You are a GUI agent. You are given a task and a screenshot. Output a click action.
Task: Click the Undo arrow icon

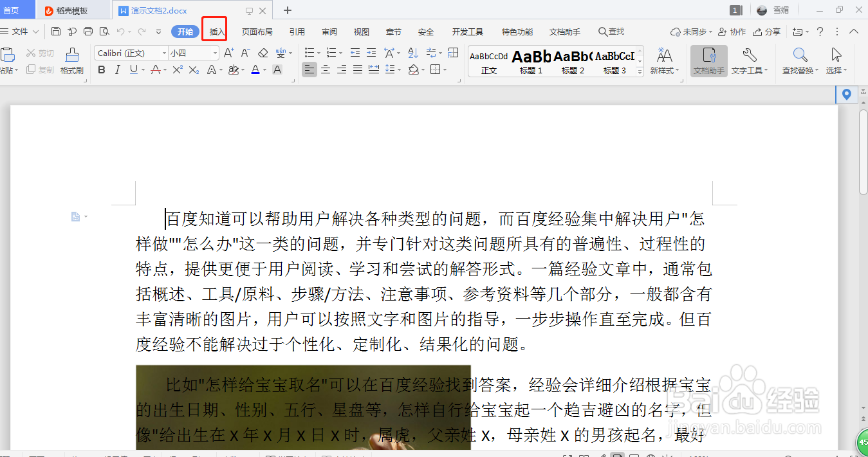click(x=120, y=32)
